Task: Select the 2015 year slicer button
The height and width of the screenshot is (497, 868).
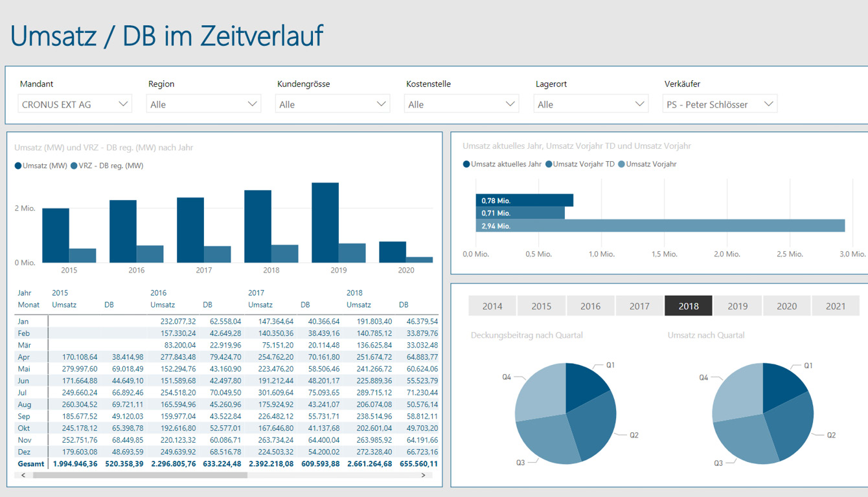Action: 542,306
